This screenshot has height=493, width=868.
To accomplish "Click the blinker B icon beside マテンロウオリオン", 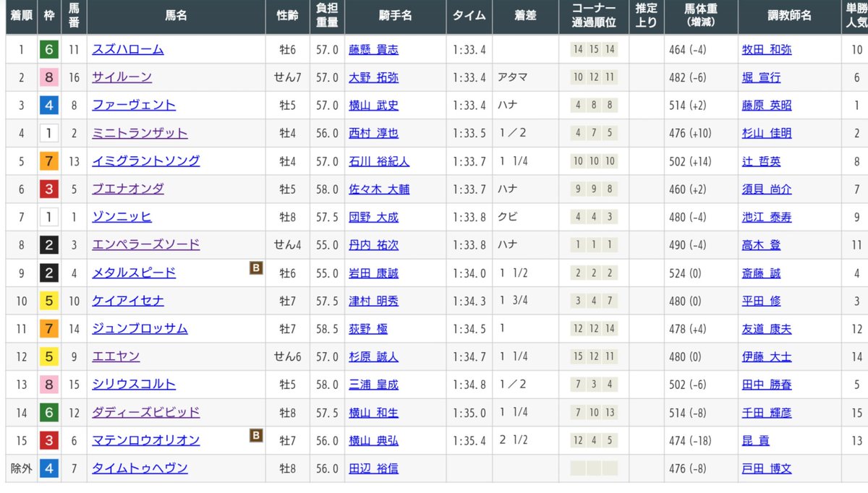I will (x=255, y=435).
